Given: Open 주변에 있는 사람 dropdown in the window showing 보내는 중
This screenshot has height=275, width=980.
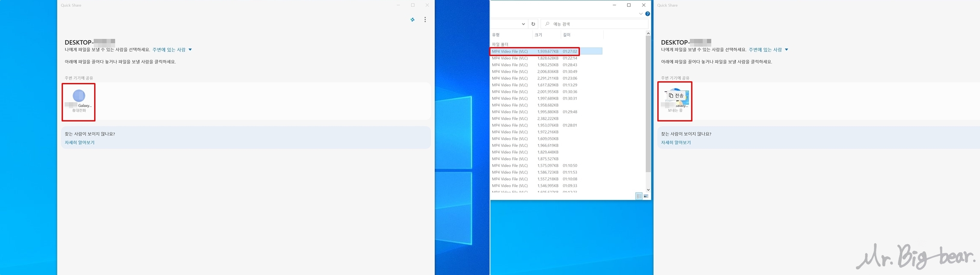Looking at the screenshot, I should 768,50.
